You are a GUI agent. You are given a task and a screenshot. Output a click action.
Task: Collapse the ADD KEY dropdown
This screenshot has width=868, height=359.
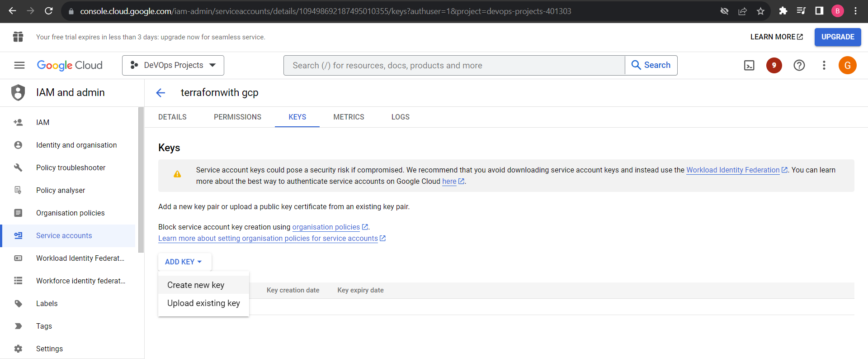coord(184,262)
